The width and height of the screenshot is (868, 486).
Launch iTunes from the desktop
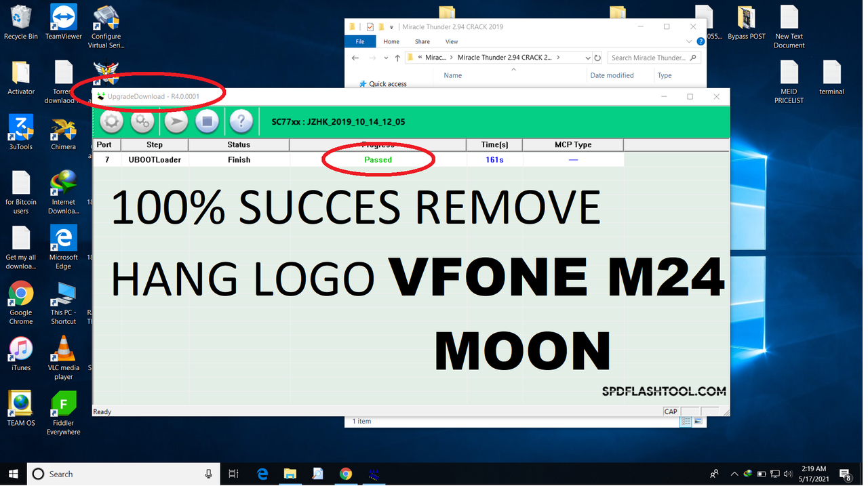21,354
